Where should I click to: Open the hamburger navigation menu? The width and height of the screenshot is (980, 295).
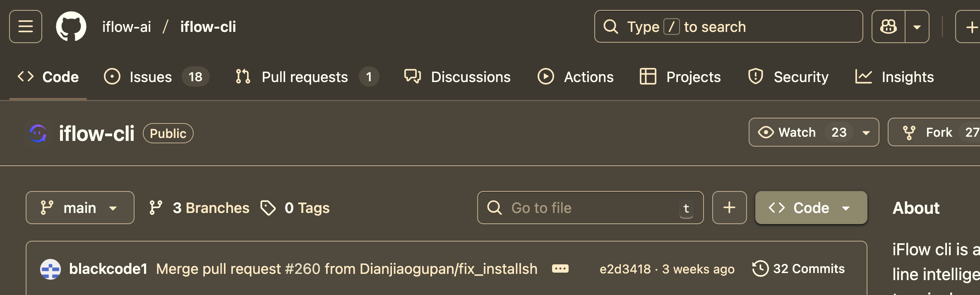coord(26,27)
